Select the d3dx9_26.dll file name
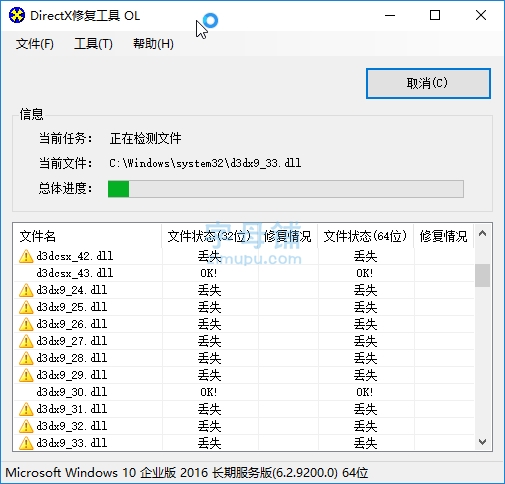Viewport: 505px width, 484px height. click(x=72, y=324)
